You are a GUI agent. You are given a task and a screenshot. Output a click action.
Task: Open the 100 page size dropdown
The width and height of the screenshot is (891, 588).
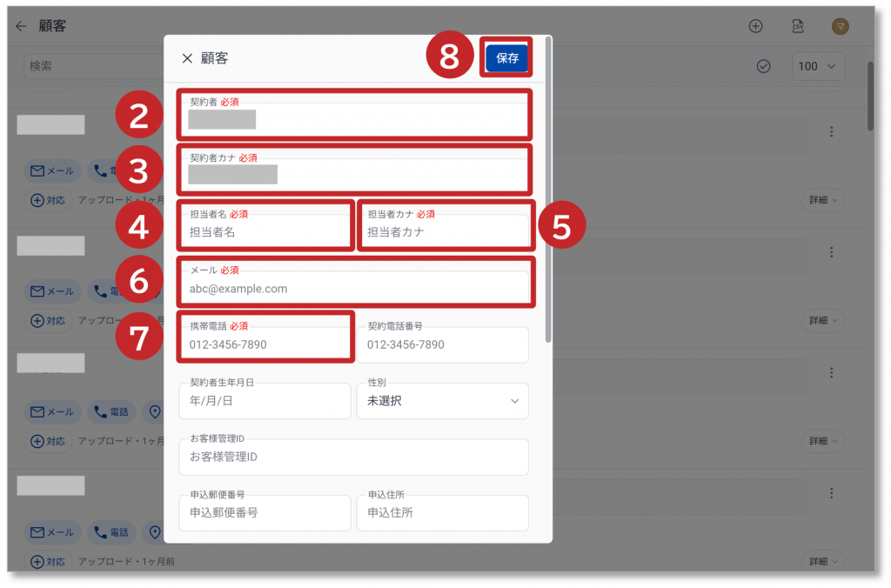[821, 66]
